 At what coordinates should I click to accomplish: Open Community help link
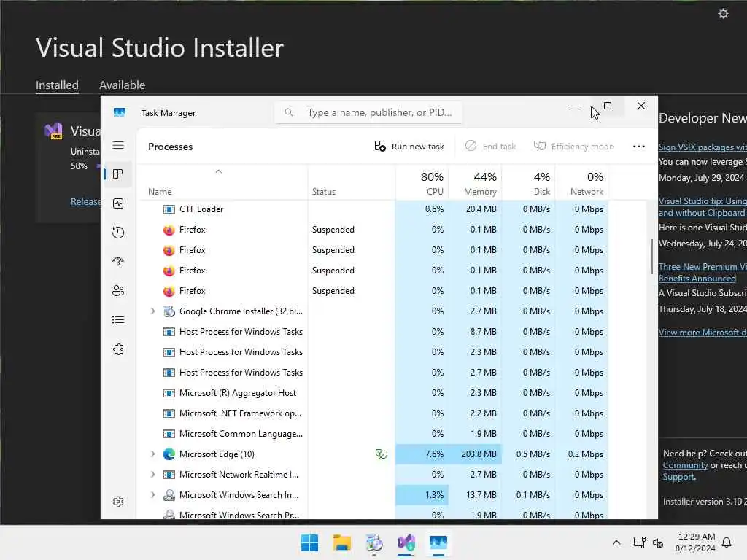coord(685,465)
